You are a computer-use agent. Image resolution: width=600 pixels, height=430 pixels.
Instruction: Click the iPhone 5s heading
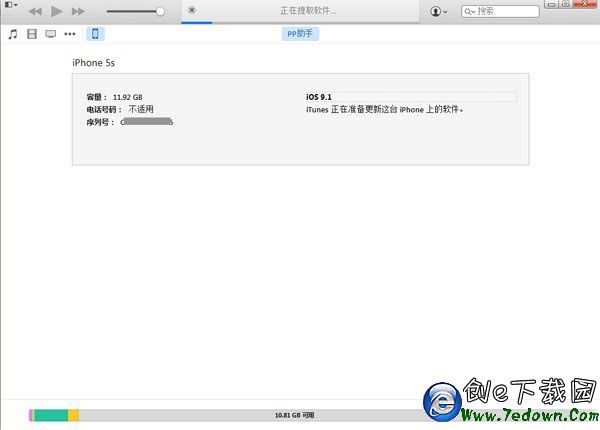point(94,63)
